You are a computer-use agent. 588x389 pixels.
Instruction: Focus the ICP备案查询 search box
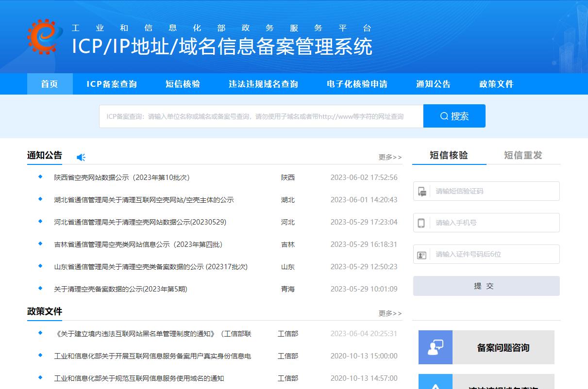click(x=261, y=116)
